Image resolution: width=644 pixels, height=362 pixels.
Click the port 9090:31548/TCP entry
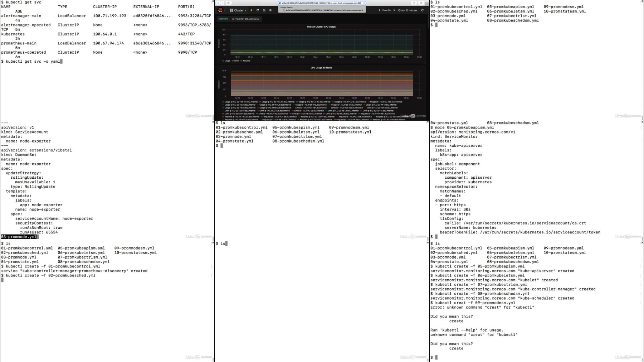pyautogui.click(x=195, y=43)
